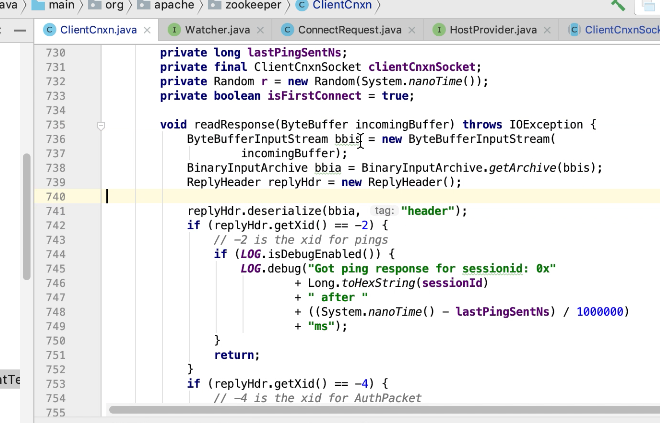Click isFirstConnect on line 733
660x423 pixels.
(314, 96)
